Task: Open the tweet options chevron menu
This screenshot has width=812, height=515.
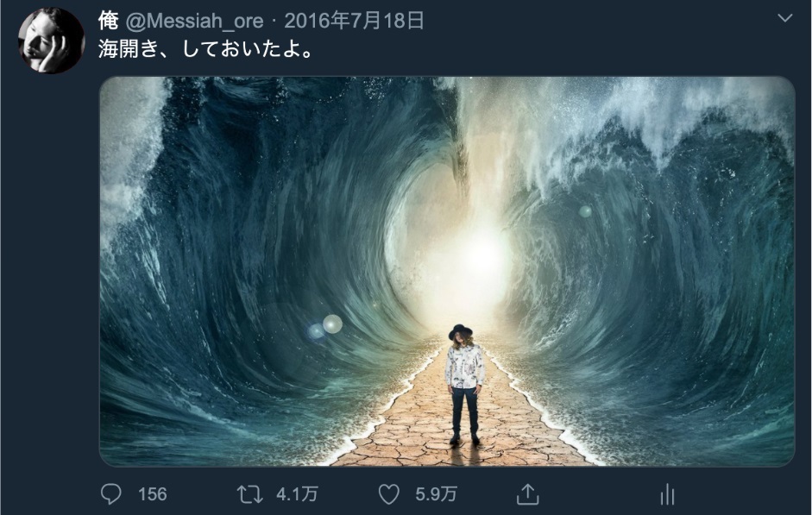Action: pyautogui.click(x=785, y=19)
